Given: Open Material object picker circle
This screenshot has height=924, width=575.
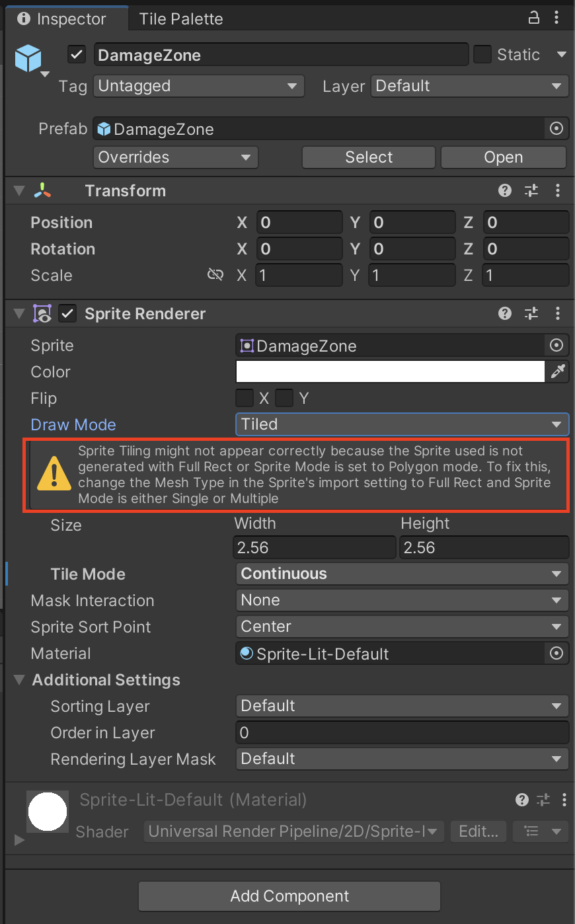Looking at the screenshot, I should coord(556,654).
